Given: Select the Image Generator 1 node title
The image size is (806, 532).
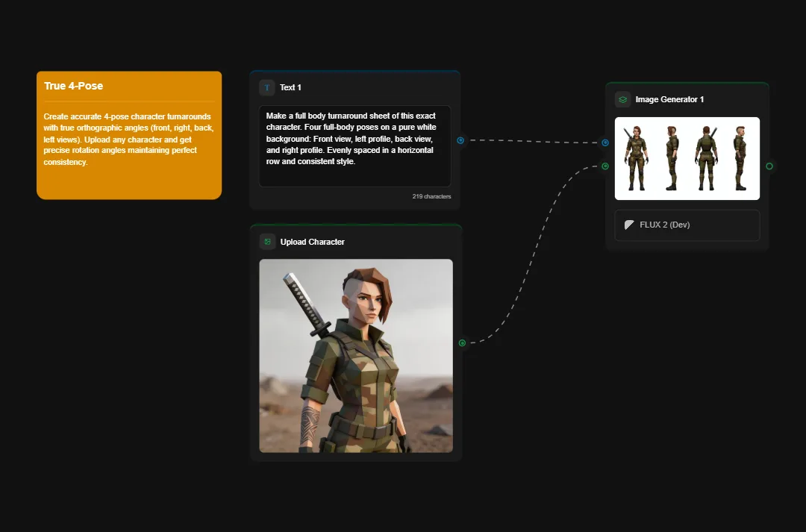Looking at the screenshot, I should click(x=668, y=98).
